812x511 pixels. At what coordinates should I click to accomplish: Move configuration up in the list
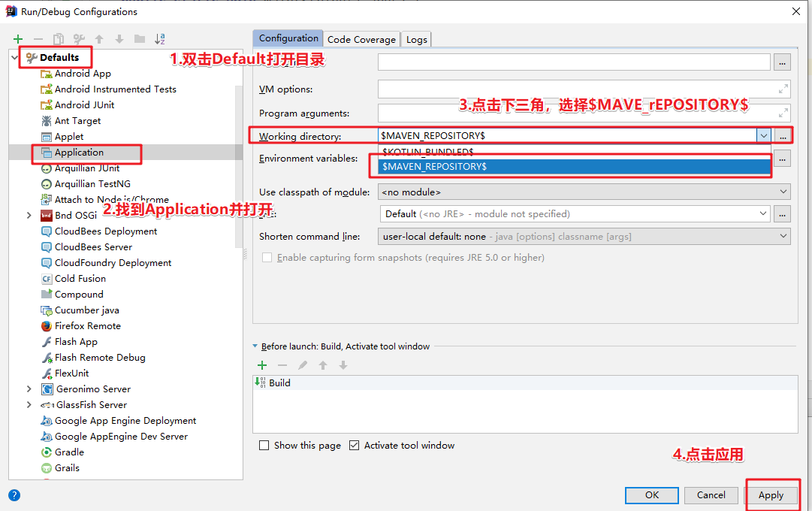[98, 38]
